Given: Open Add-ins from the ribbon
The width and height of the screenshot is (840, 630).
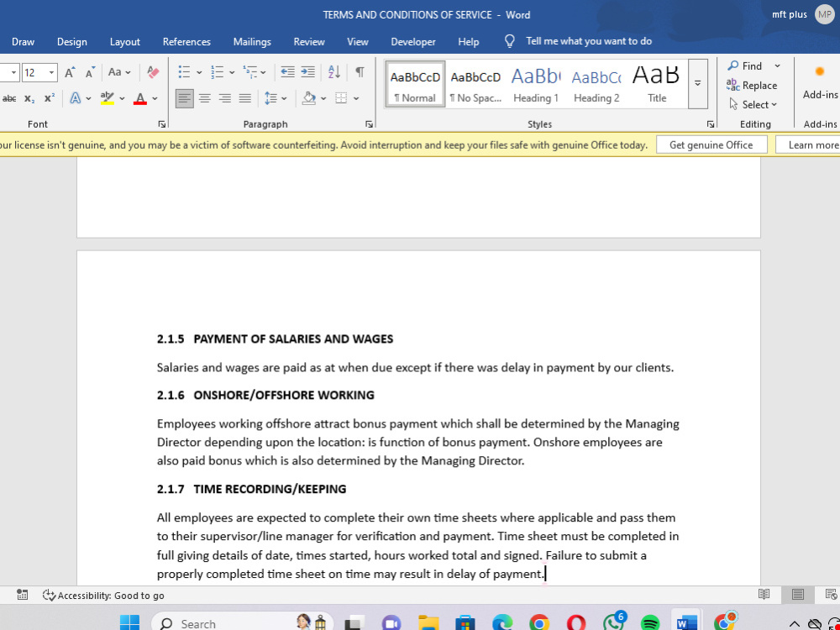Looking at the screenshot, I should (x=820, y=81).
